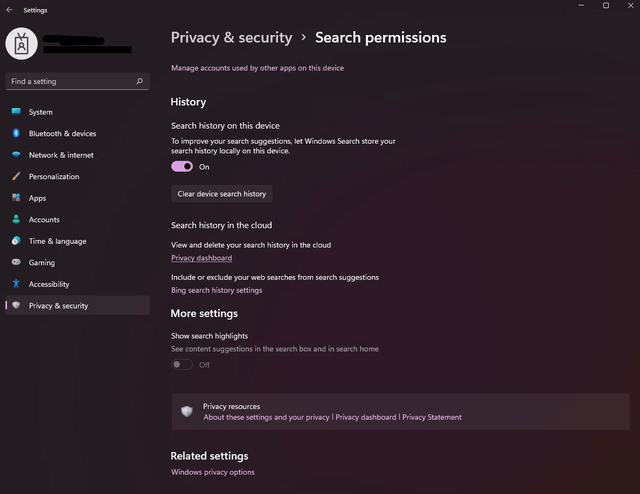Open the Privacy Statement link
The width and height of the screenshot is (640, 494).
point(432,417)
